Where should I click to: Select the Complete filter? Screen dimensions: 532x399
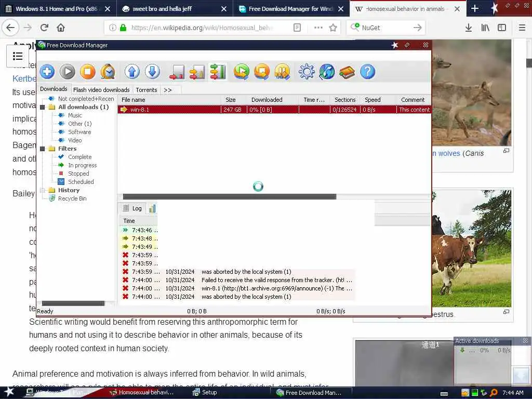pyautogui.click(x=79, y=157)
